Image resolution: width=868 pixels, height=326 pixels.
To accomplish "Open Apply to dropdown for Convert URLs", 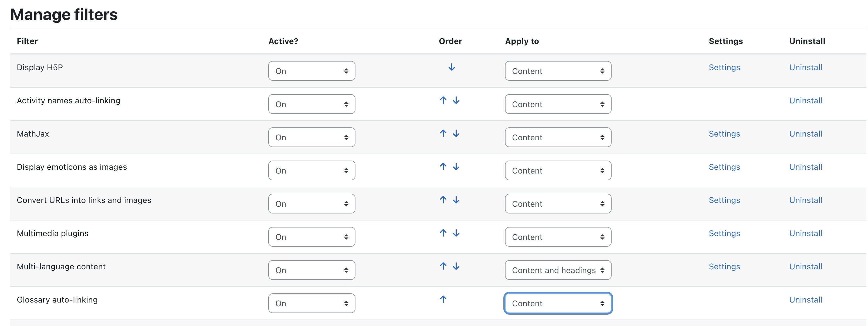I will point(558,203).
